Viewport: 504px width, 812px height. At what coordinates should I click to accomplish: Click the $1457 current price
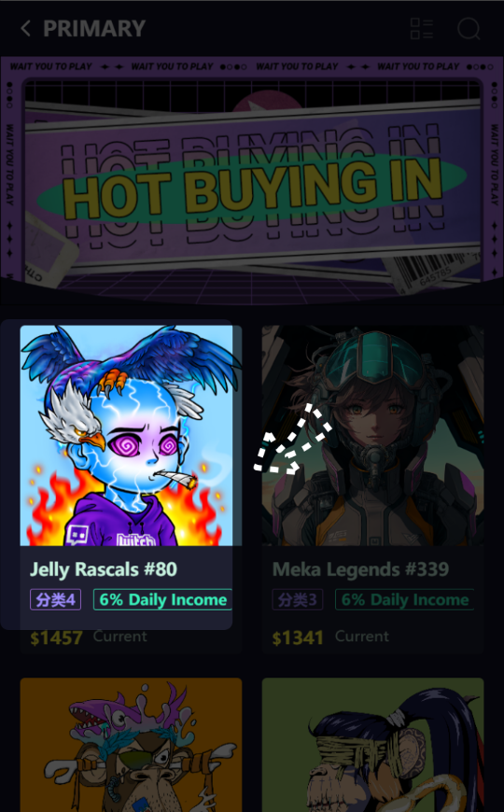pos(56,637)
